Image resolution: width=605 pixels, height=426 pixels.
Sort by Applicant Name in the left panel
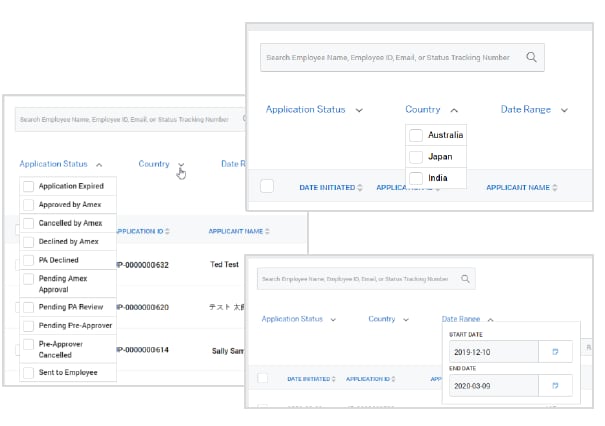click(267, 231)
